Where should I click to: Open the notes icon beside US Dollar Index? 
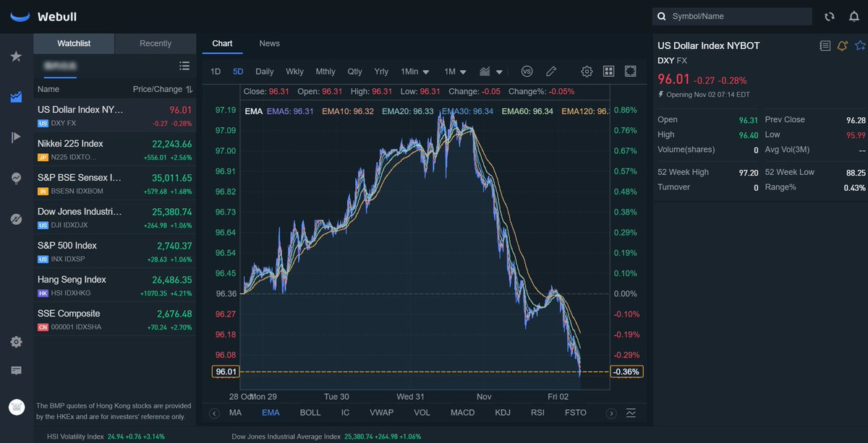coord(825,46)
